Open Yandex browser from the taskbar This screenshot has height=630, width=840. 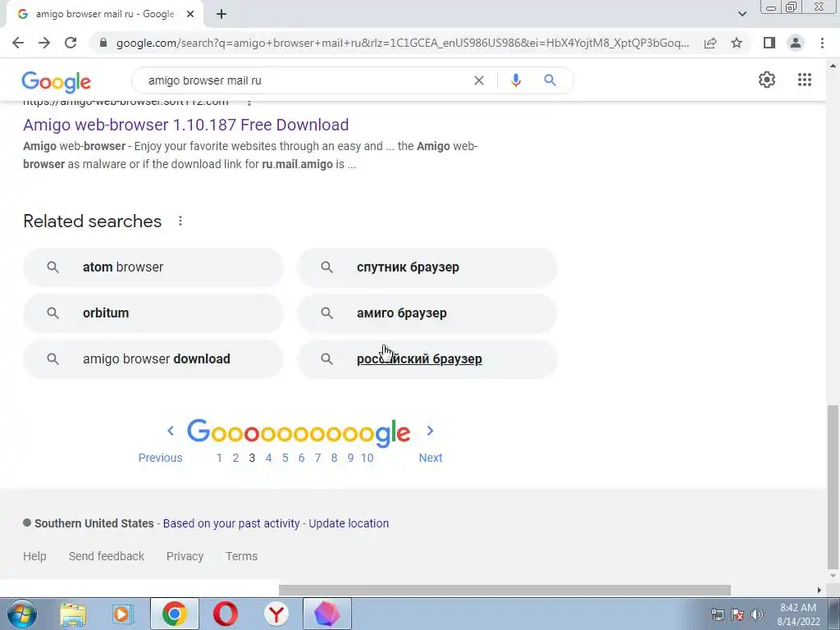pyautogui.click(x=276, y=614)
